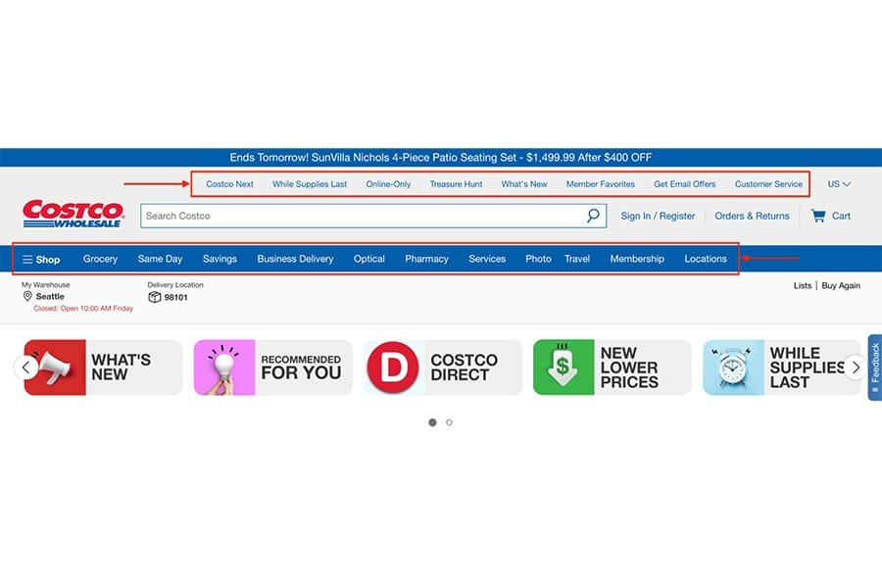The height and width of the screenshot is (588, 882).
Task: Follow the top What's New link
Action: [524, 184]
